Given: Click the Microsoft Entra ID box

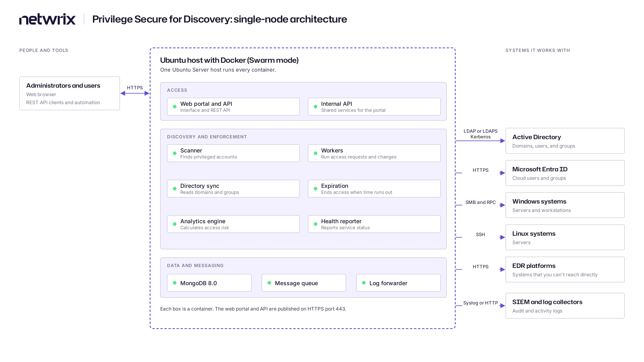Looking at the screenshot, I should pos(565,173).
